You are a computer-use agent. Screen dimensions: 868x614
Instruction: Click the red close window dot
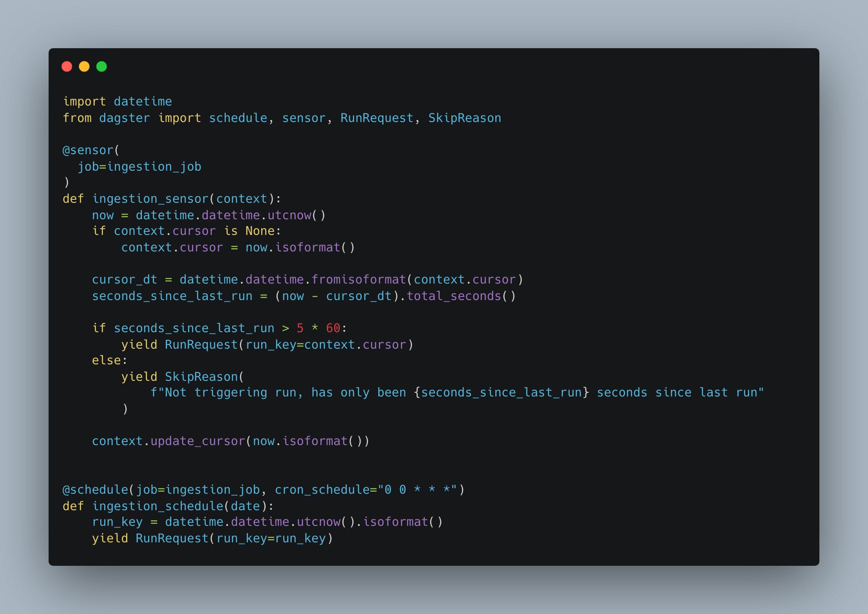[67, 66]
